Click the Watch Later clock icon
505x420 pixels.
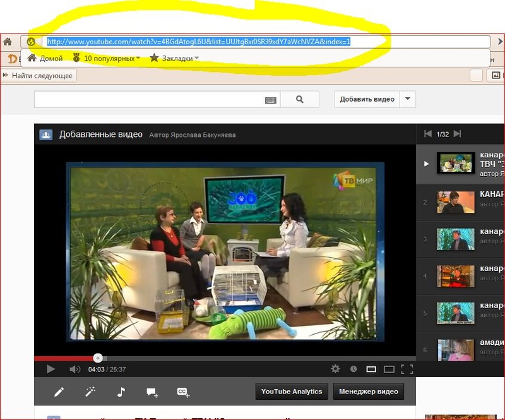pyautogui.click(x=353, y=369)
